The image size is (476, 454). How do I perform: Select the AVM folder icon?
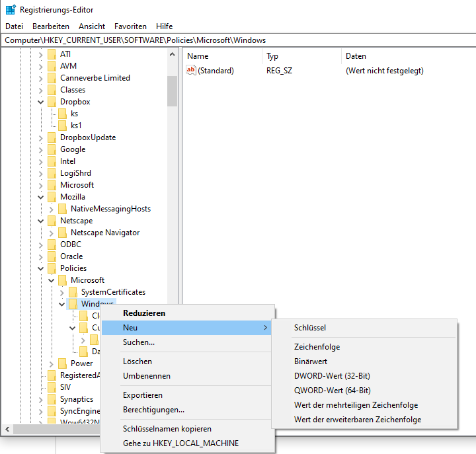(52, 66)
